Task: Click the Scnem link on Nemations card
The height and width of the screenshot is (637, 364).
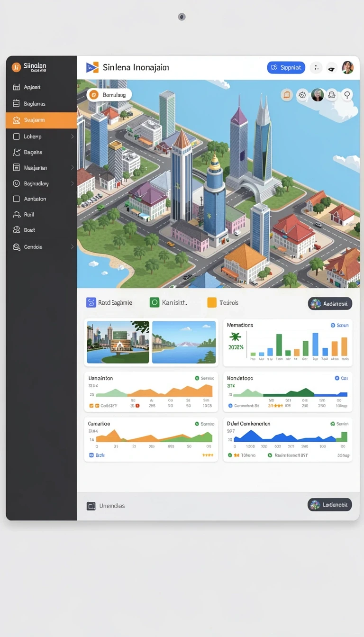Action: tap(339, 326)
